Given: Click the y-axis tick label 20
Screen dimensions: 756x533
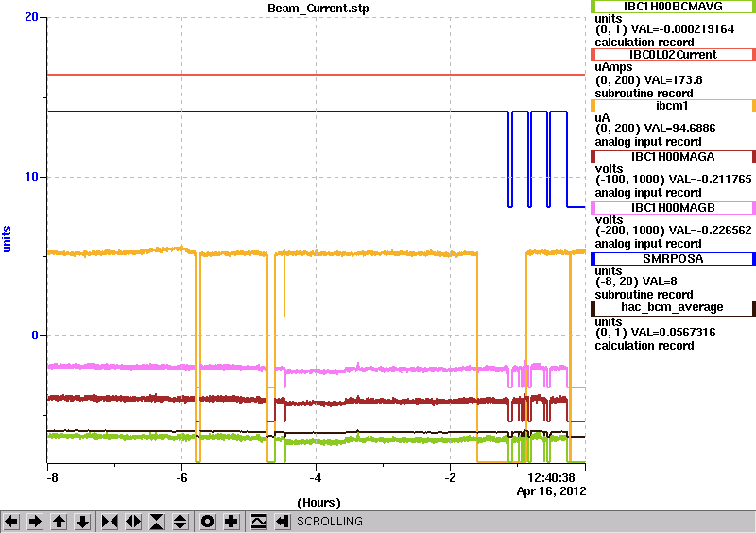Looking at the screenshot, I should point(31,17).
